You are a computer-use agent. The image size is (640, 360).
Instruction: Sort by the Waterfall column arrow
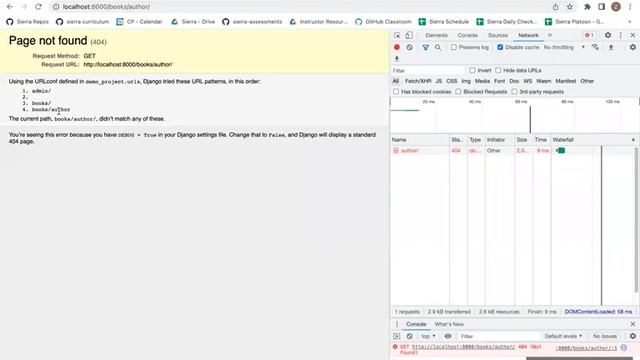click(x=633, y=140)
